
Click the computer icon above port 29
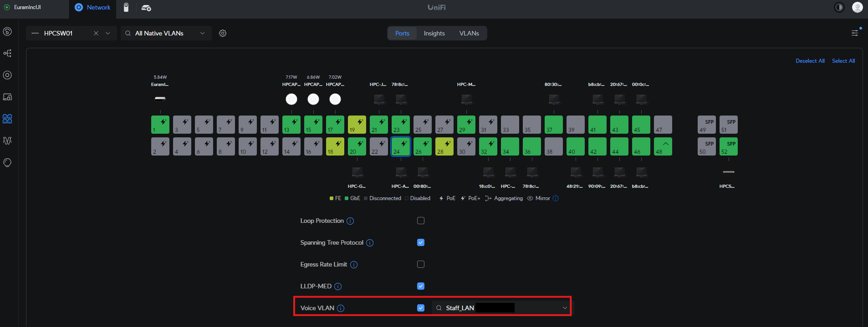pos(466,99)
